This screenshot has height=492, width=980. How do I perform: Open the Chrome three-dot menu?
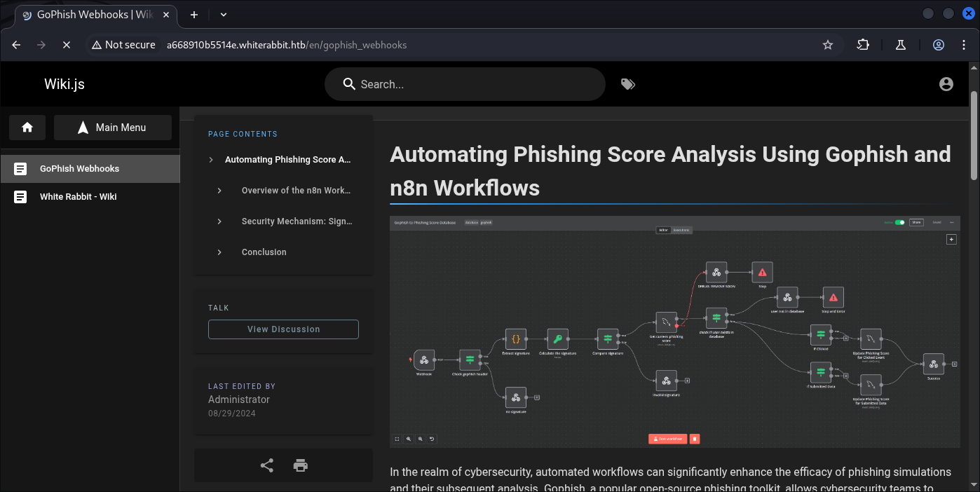(x=962, y=45)
